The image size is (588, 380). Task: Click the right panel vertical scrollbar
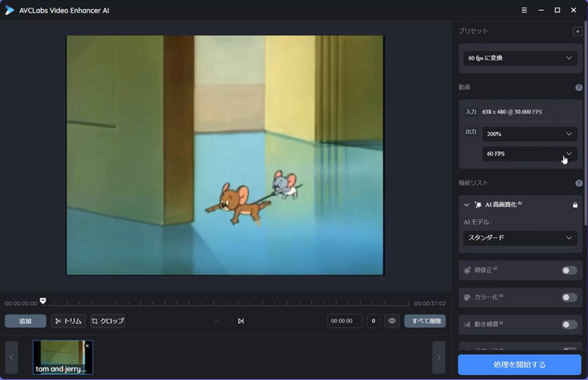coord(585,124)
